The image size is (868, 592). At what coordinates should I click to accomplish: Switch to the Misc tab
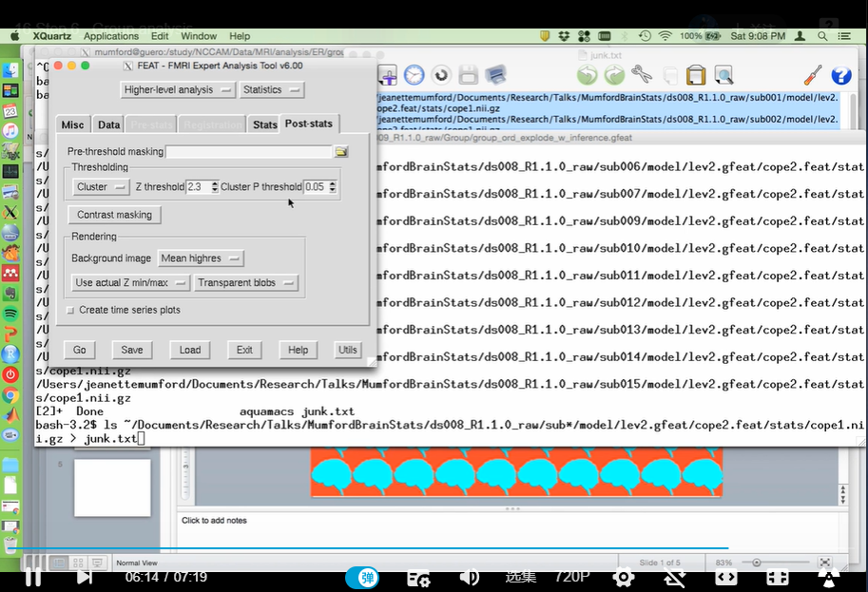point(72,124)
